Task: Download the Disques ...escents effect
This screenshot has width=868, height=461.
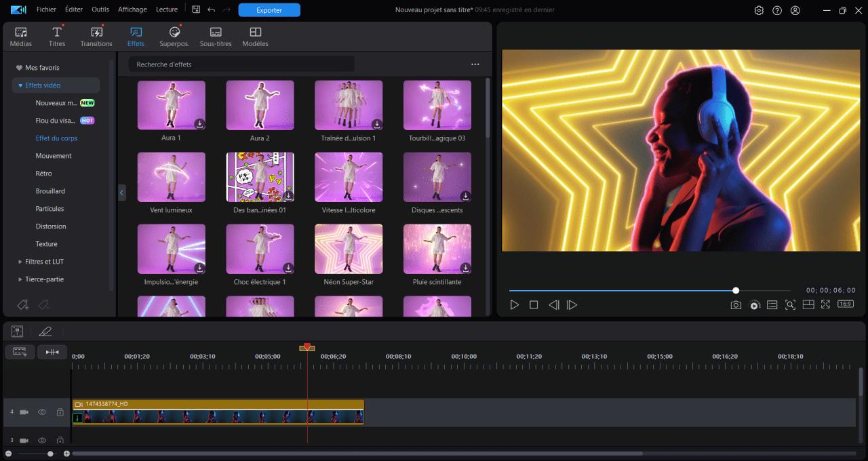Action: coord(465,196)
